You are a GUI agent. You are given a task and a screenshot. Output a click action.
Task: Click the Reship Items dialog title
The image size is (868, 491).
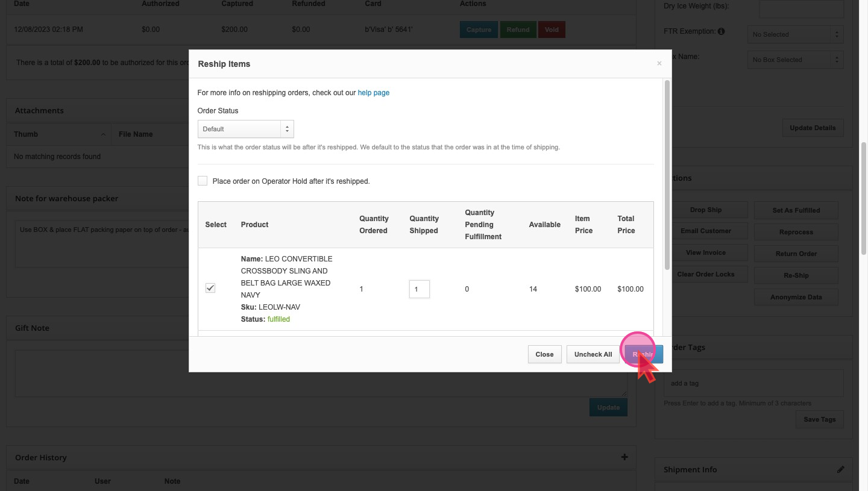click(224, 64)
